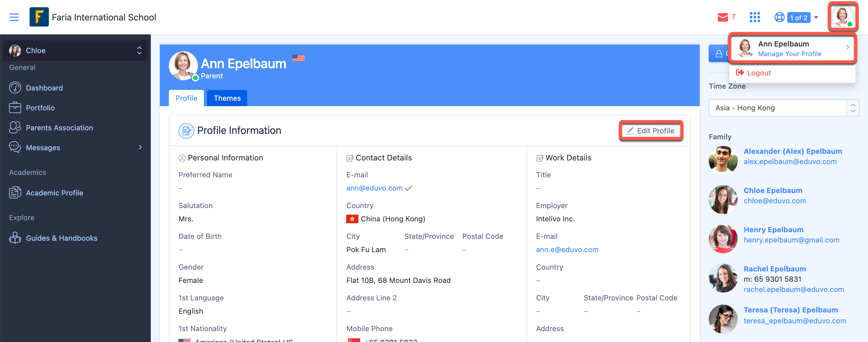
Task: Open the 1 of 2 dropdown arrow
Action: click(816, 17)
